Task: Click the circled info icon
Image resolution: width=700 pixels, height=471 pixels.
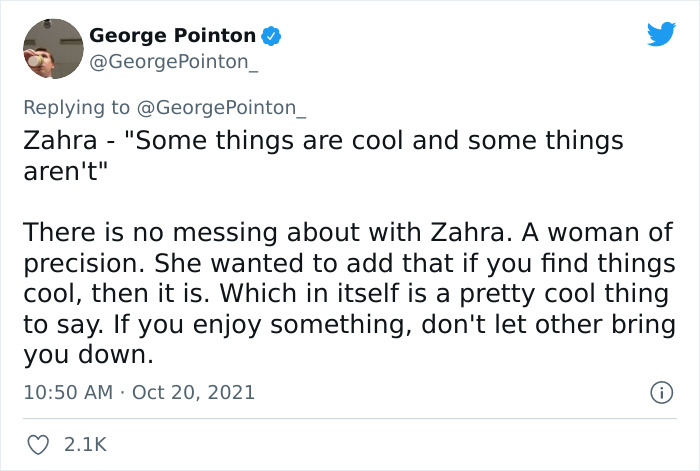Action: [x=661, y=393]
